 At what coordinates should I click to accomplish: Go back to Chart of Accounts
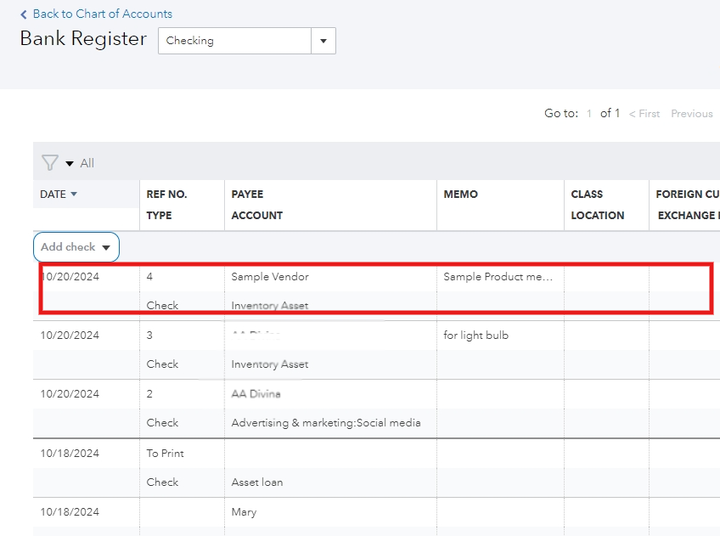tap(102, 14)
